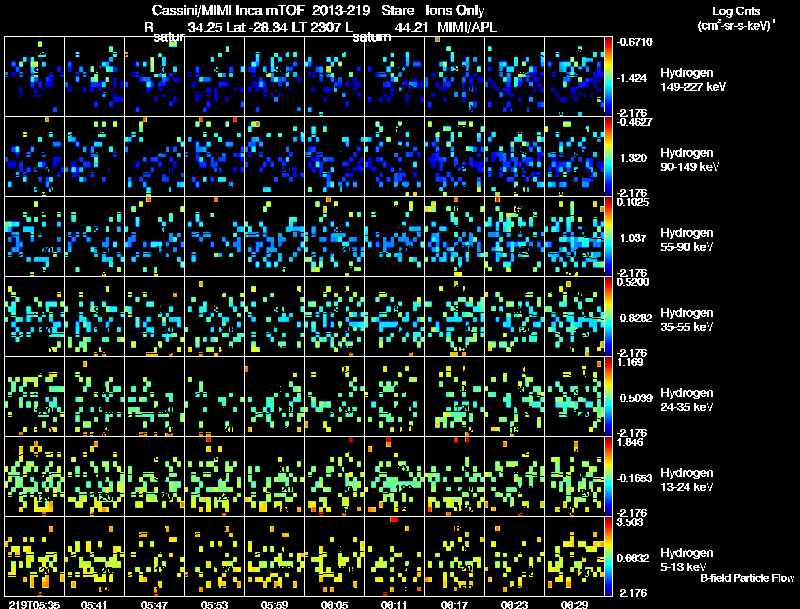Viewport: 800px width, 609px height.
Task: Open the 90-149 keV panel at 06:17
Action: coord(454,156)
